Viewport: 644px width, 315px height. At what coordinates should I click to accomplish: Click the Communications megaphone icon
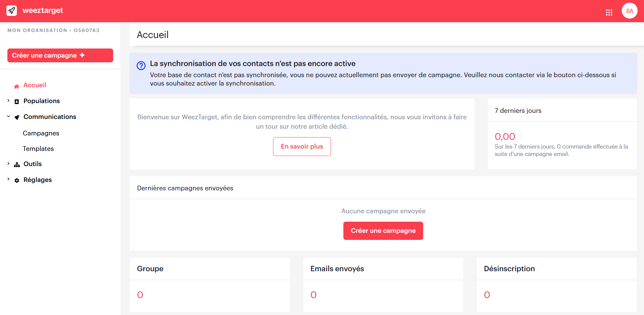16,117
